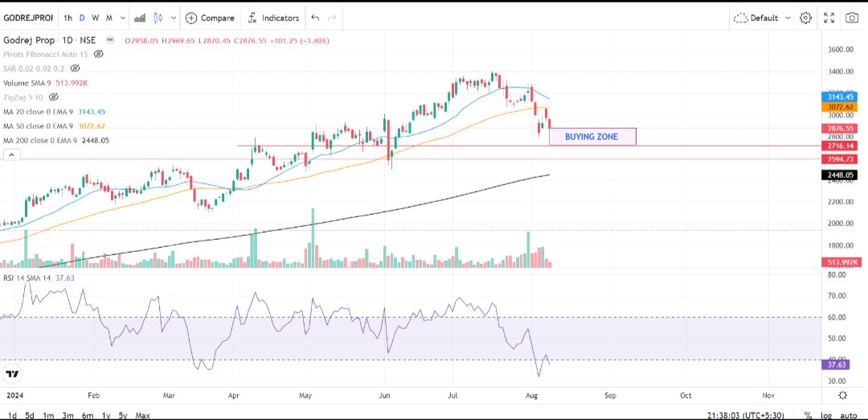Click the 3072.62 orange price label

[x=839, y=106]
